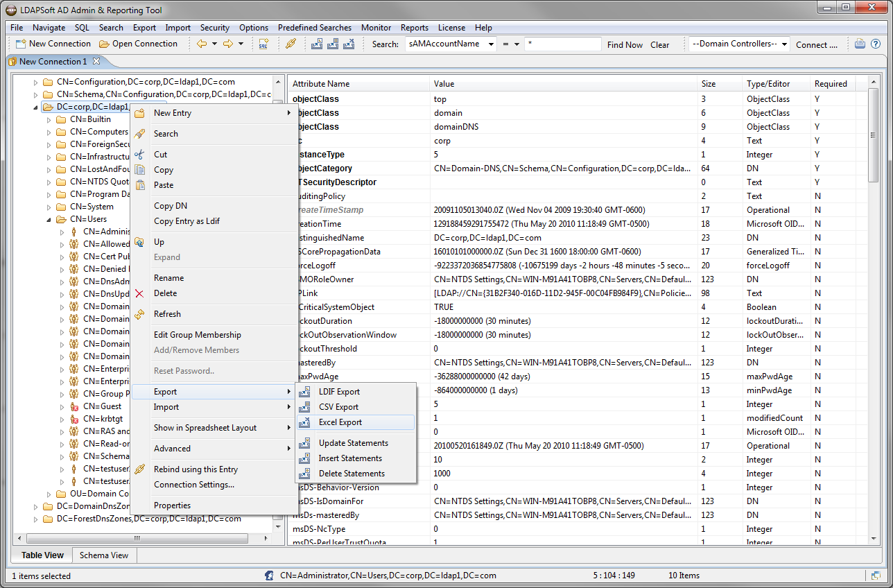Viewport: 893px width, 588px height.
Task: Open Show in Spreadsheet Layout submenu
Action: (213, 428)
